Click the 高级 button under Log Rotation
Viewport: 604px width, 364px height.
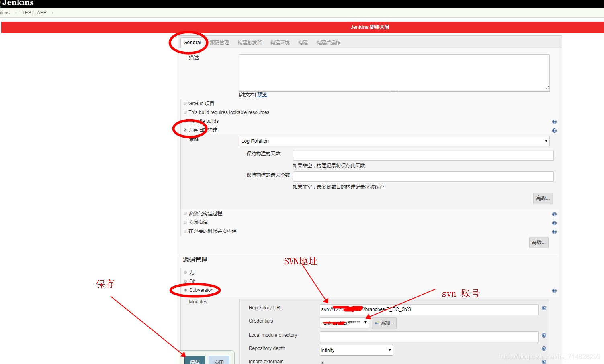click(x=543, y=198)
